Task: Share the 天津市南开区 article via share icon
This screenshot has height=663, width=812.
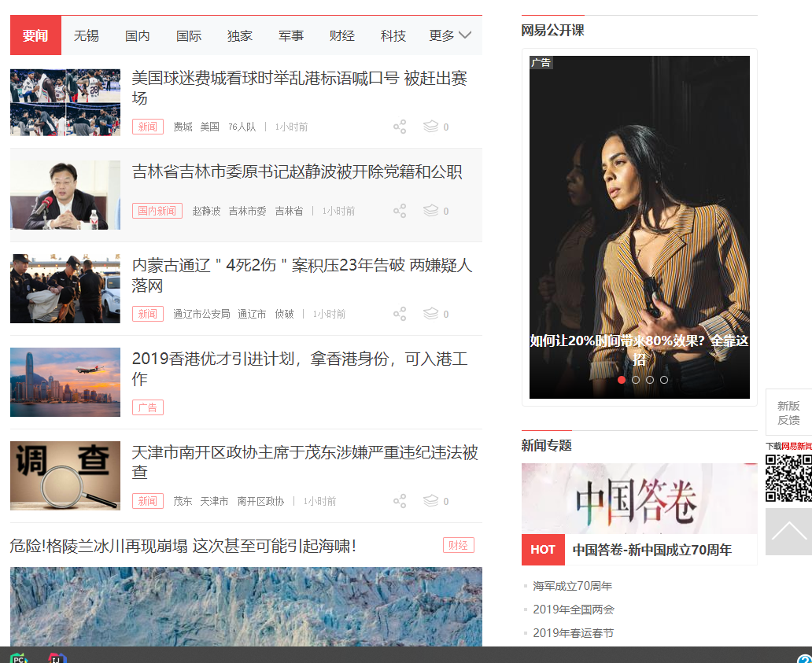Action: pyautogui.click(x=399, y=501)
